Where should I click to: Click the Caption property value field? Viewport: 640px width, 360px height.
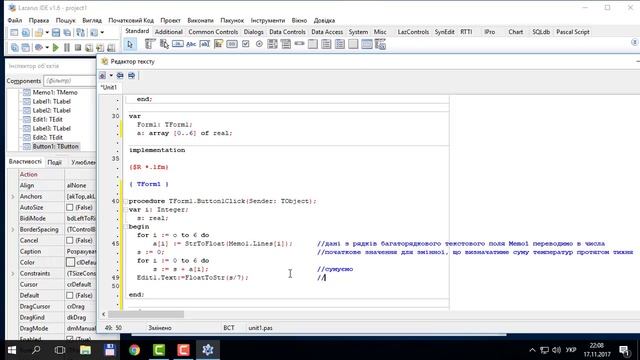click(81, 251)
